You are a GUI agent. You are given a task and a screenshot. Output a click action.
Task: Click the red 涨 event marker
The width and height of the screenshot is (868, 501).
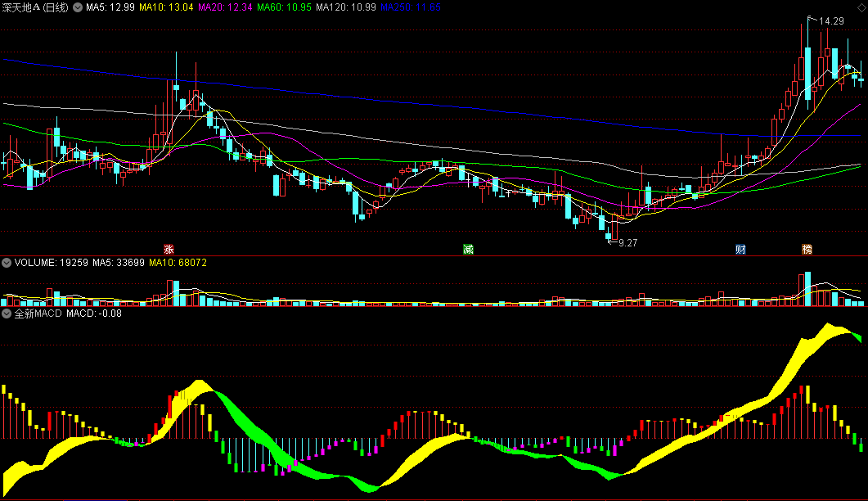(169, 250)
